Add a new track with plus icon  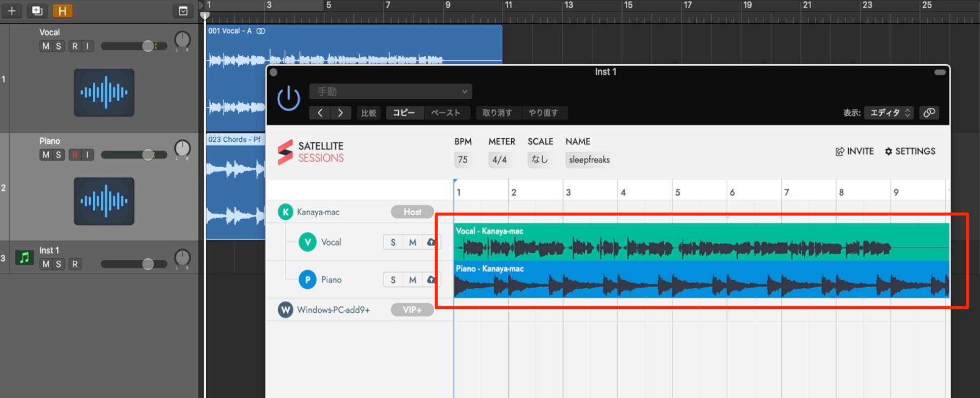click(x=12, y=11)
